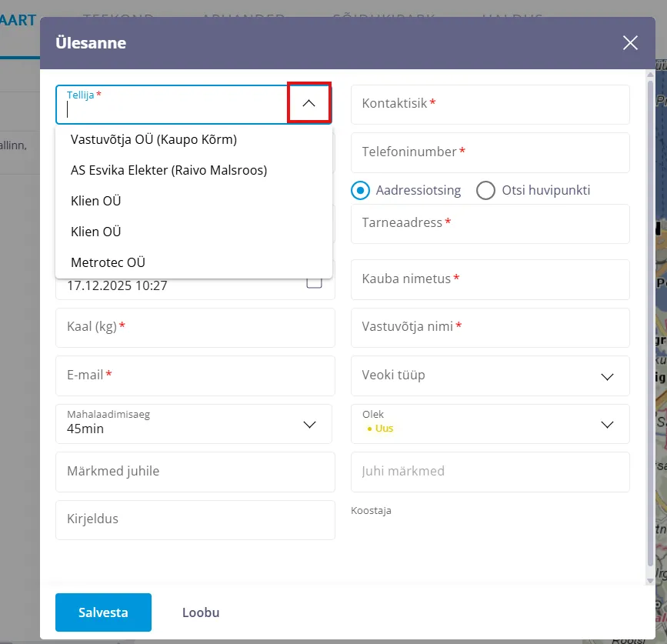This screenshot has height=644, width=667.
Task: Click the Tarneaadress field
Action: [490, 223]
